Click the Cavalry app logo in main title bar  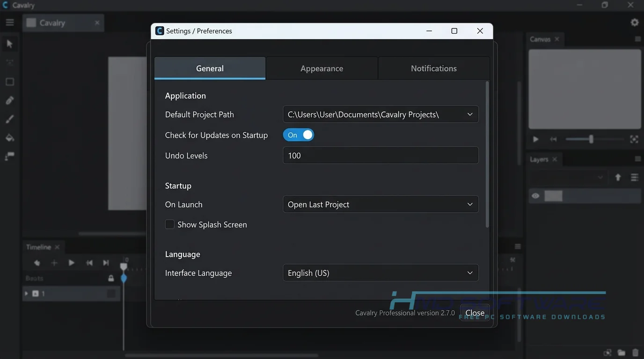tap(5, 5)
